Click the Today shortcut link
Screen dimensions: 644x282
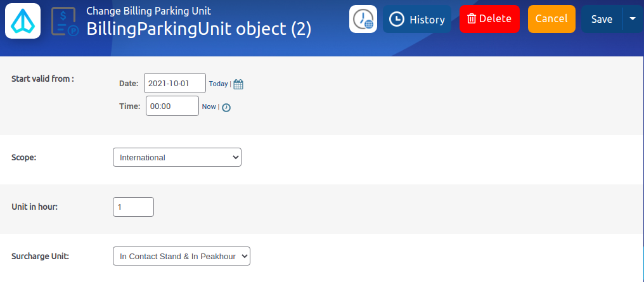coord(218,84)
